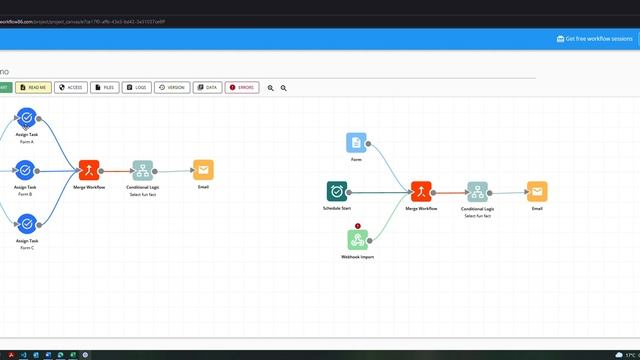Click the 'Schedule Start' label text
The image size is (640, 360).
point(337,208)
